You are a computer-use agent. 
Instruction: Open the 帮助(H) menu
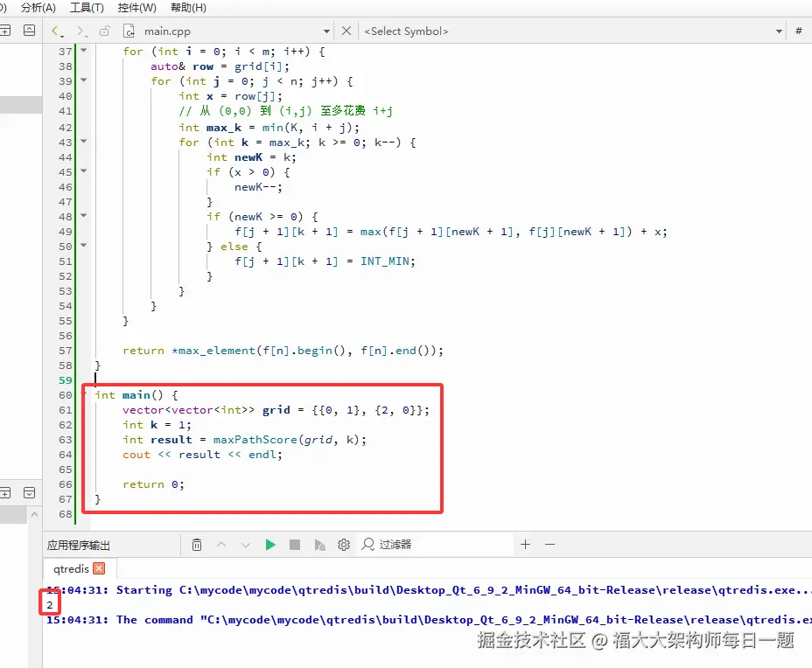click(x=188, y=8)
